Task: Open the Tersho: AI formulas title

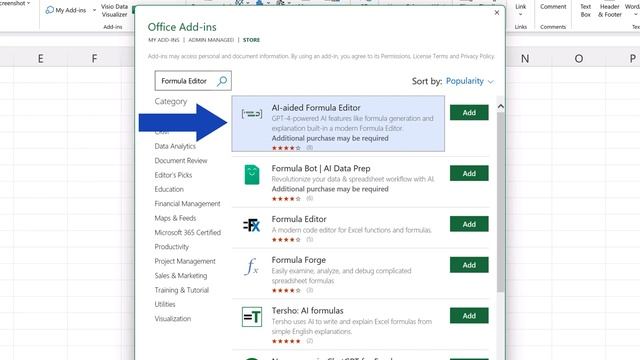Action: (x=307, y=311)
